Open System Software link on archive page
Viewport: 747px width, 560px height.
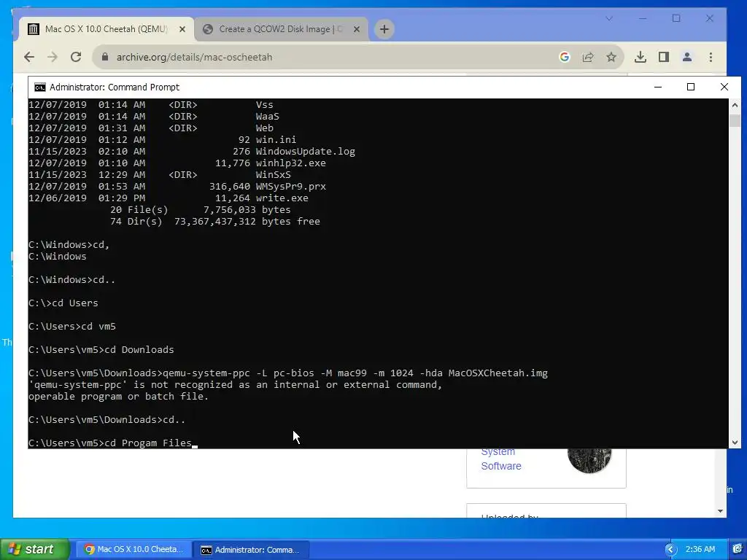[x=500, y=459]
